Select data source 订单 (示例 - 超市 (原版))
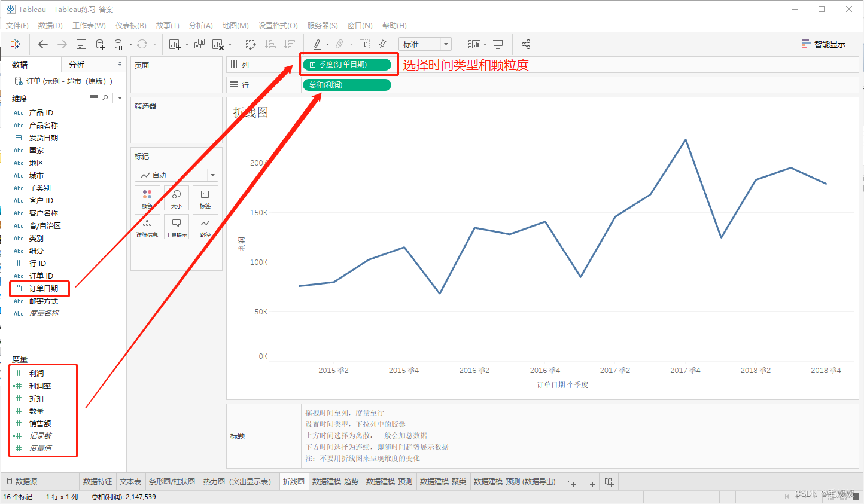The width and height of the screenshot is (864, 504). click(63, 81)
